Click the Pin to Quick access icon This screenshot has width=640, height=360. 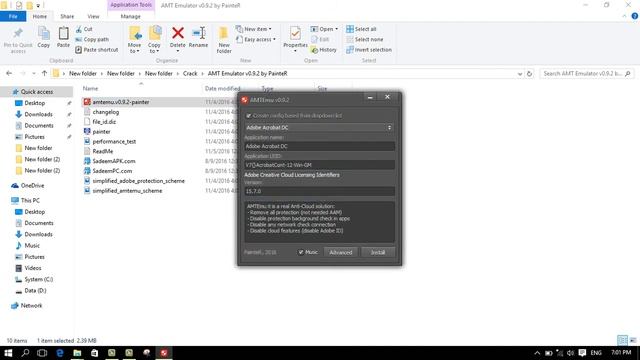[18, 33]
